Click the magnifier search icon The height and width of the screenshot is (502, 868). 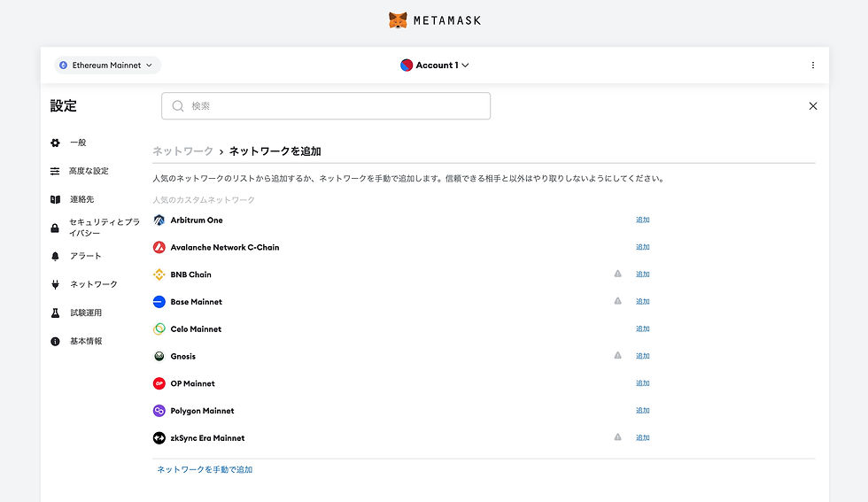[x=178, y=105]
